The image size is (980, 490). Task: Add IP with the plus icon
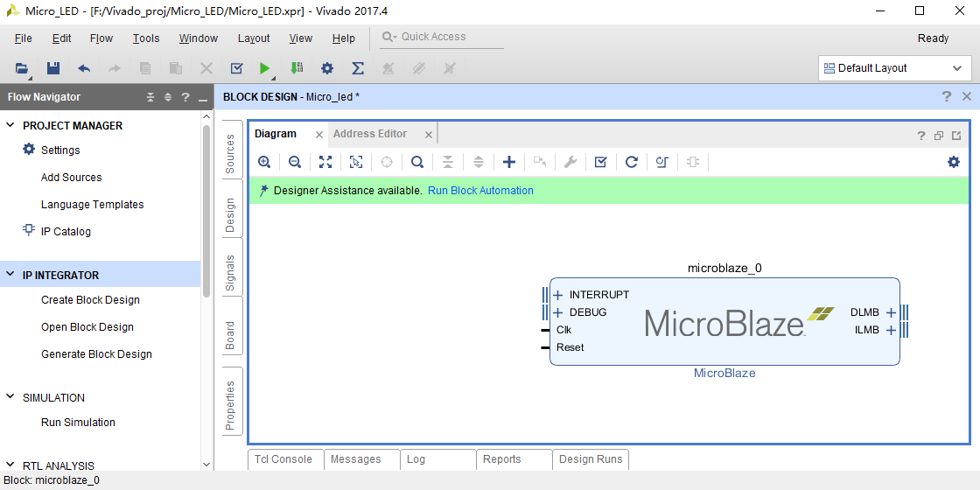[509, 163]
